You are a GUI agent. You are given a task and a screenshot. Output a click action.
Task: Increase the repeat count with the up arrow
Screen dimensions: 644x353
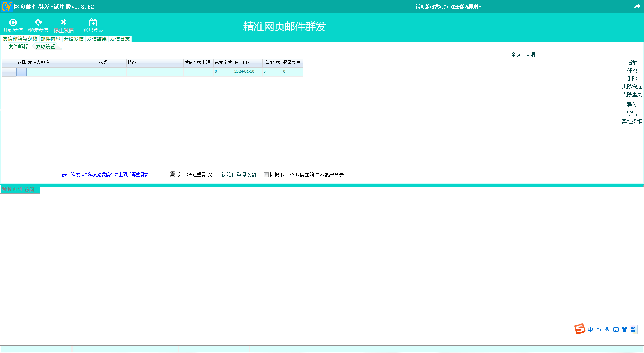pos(173,173)
